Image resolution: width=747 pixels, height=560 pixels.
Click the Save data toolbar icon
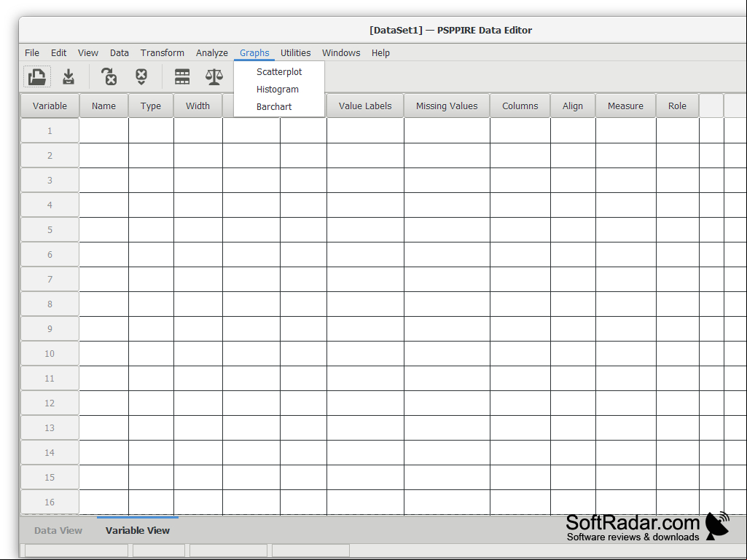coord(69,76)
